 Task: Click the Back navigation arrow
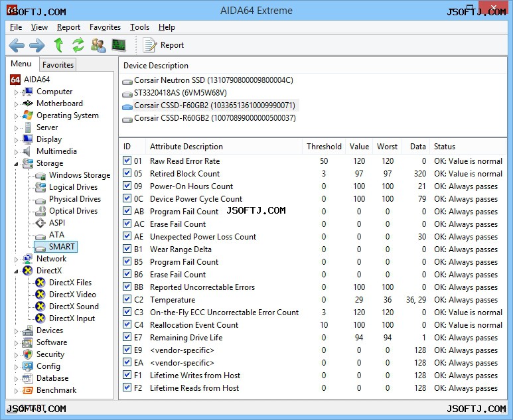click(x=17, y=45)
